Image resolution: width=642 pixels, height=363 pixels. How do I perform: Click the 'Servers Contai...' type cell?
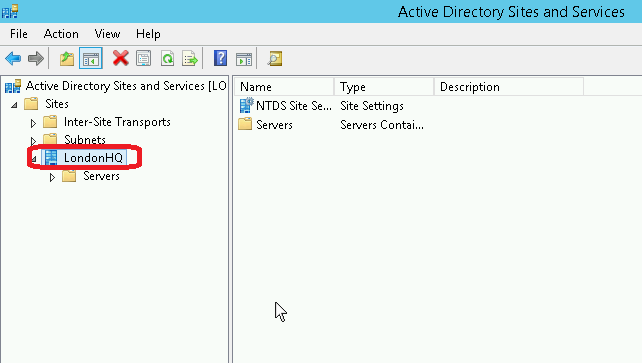(x=382, y=124)
